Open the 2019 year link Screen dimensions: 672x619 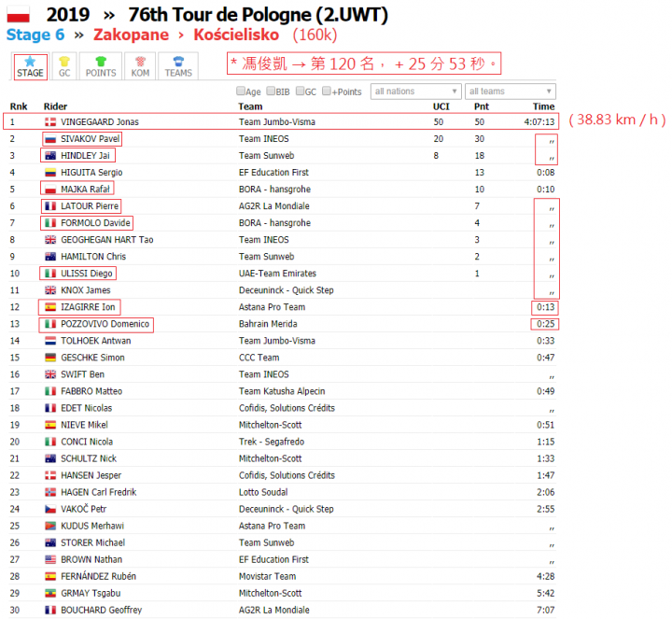[x=68, y=15]
